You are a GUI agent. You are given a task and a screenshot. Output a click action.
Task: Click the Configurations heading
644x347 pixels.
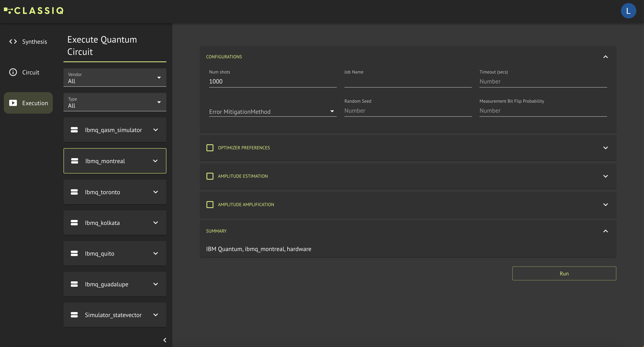(x=224, y=57)
